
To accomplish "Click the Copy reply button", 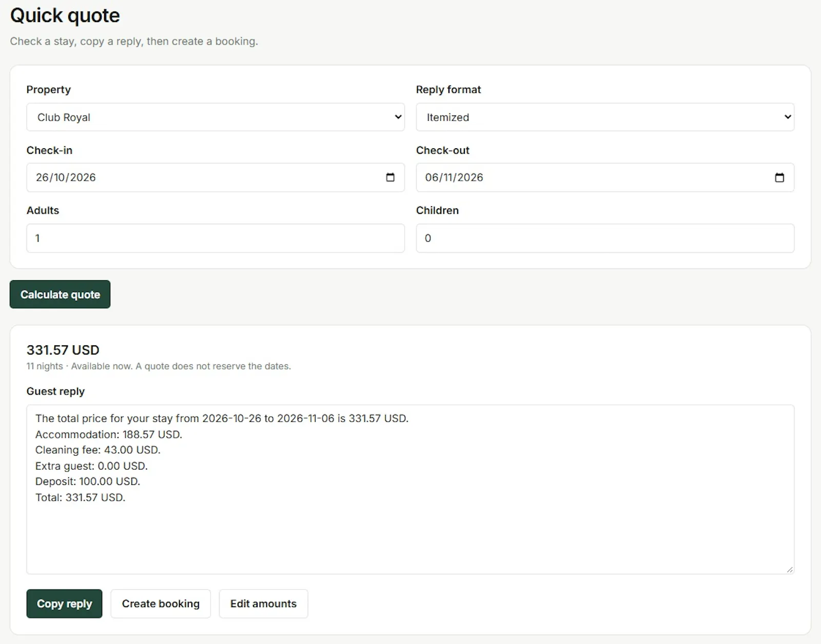I will coord(64,603).
